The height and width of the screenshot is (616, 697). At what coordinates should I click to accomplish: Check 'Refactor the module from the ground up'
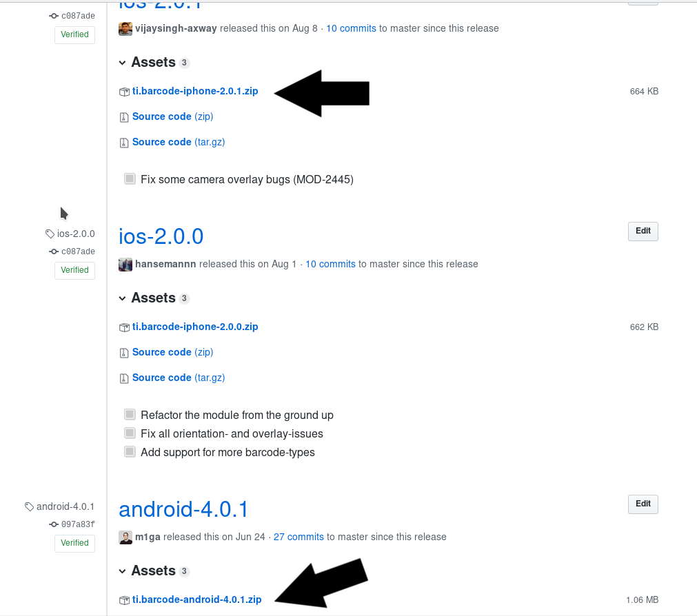click(130, 415)
